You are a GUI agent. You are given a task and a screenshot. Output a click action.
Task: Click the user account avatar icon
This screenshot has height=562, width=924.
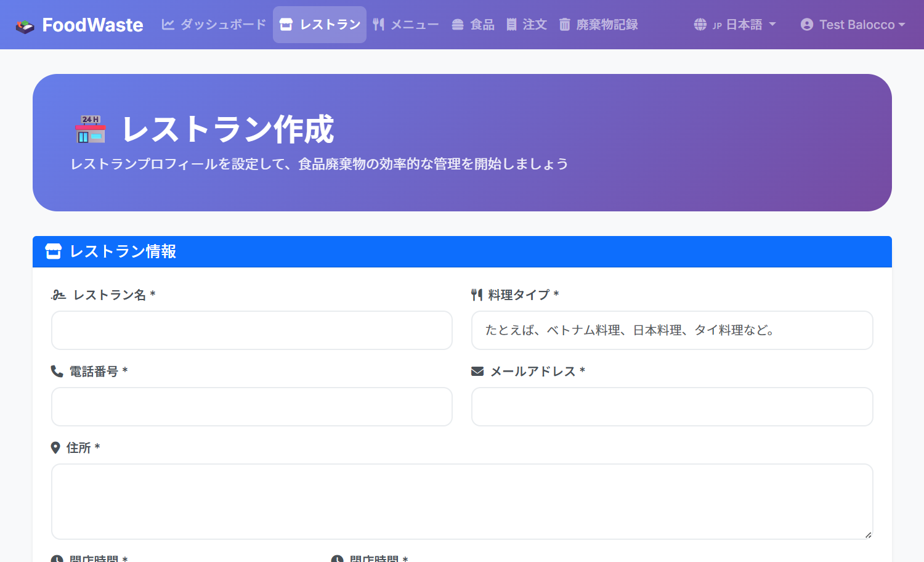(807, 25)
